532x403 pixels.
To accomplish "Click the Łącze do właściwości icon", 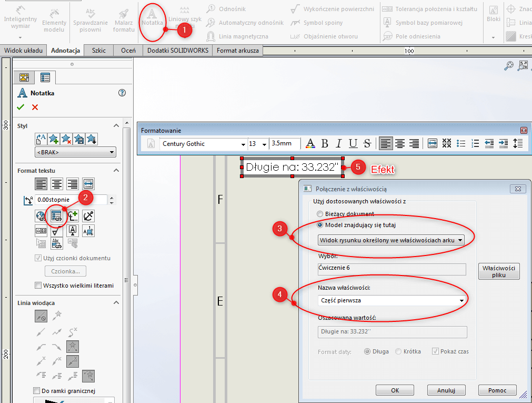I will (57, 216).
